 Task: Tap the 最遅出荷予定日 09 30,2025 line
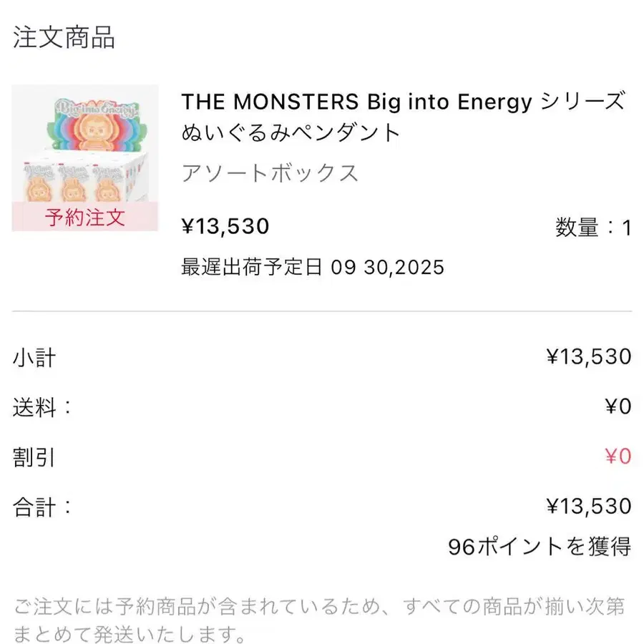[313, 267]
